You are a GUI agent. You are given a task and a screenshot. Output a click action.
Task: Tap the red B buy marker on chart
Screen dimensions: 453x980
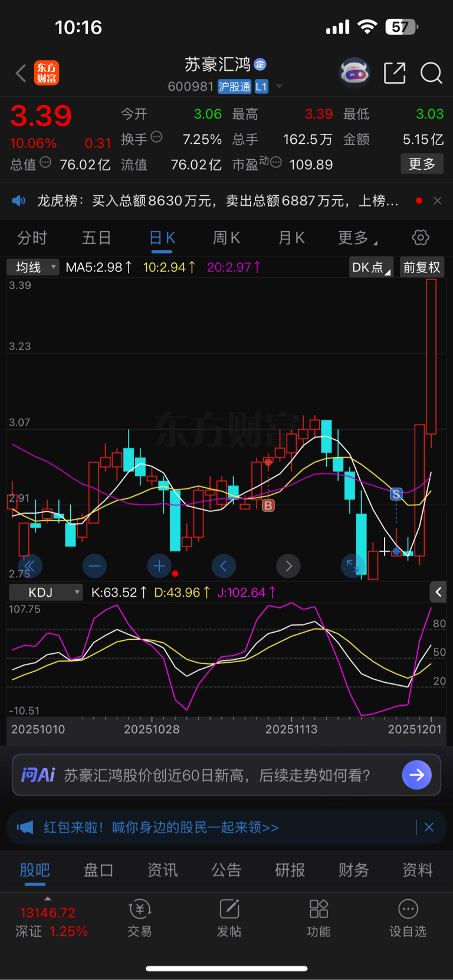point(268,505)
